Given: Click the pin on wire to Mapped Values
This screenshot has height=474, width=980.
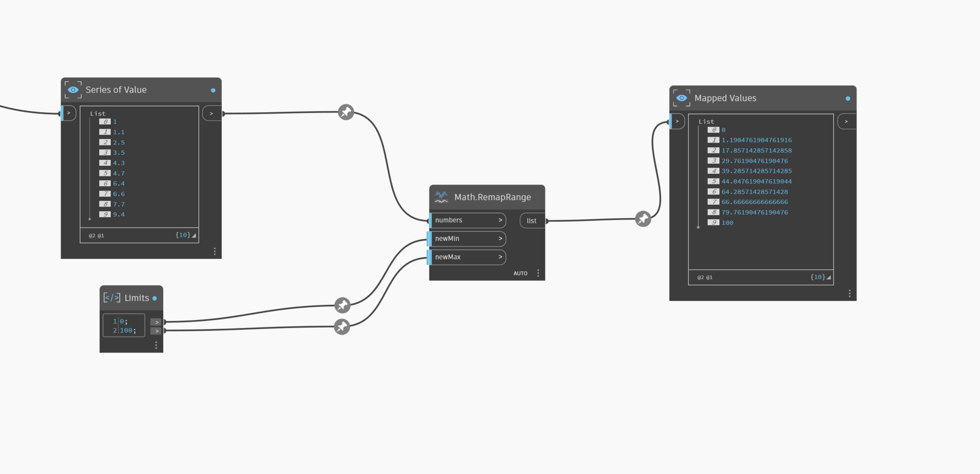Looking at the screenshot, I should click(x=643, y=219).
